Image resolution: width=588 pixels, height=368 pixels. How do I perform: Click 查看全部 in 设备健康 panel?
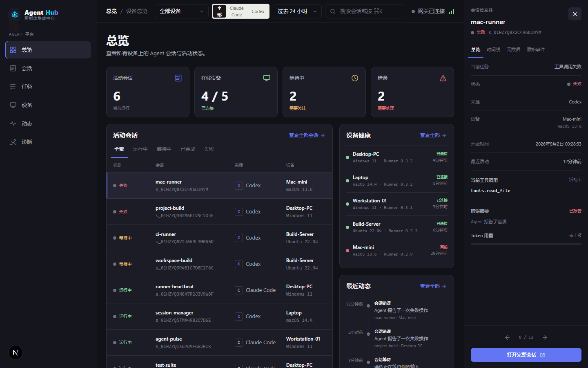[x=433, y=135]
